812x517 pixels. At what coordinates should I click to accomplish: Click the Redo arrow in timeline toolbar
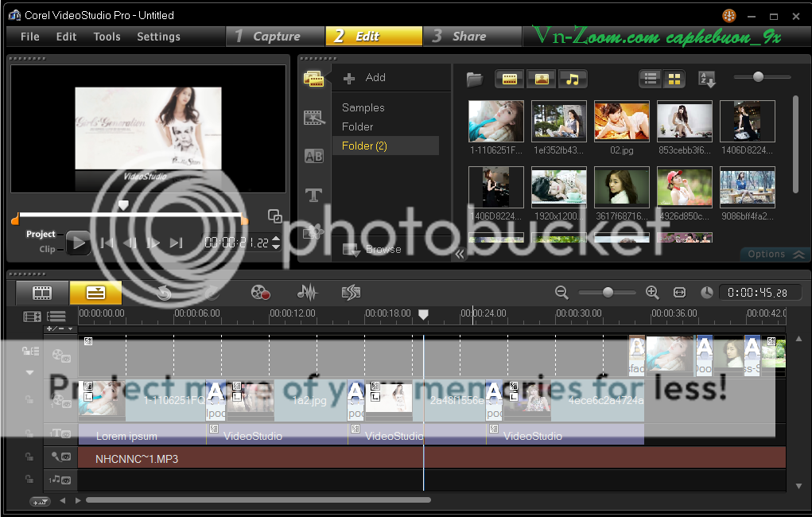click(x=212, y=293)
